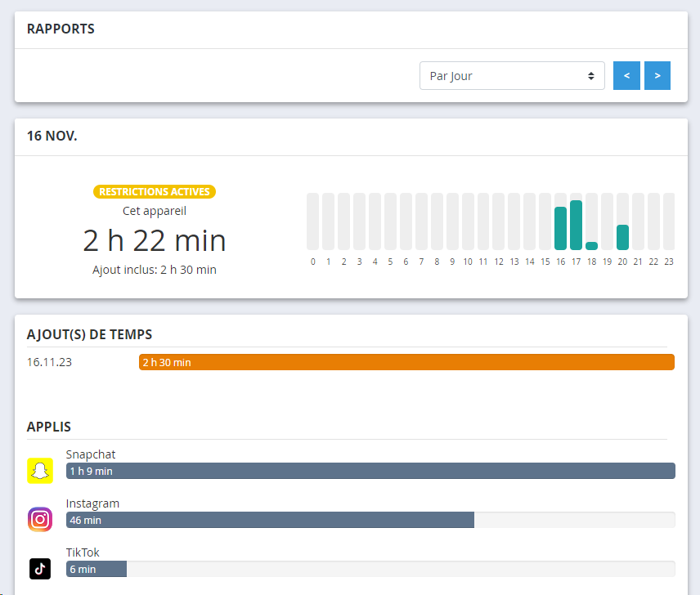Click the hour label 10 on chart
This screenshot has height=595, width=700.
(x=468, y=262)
